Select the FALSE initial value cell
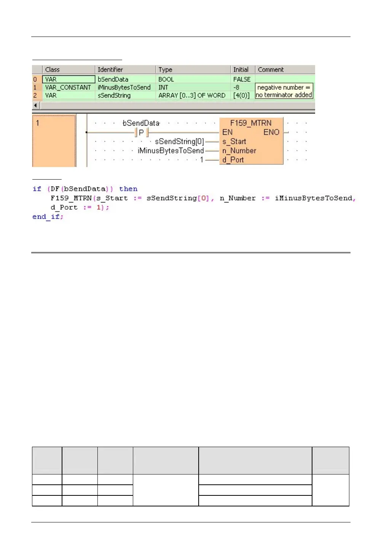The width and height of the screenshot is (392, 554). pos(243,79)
